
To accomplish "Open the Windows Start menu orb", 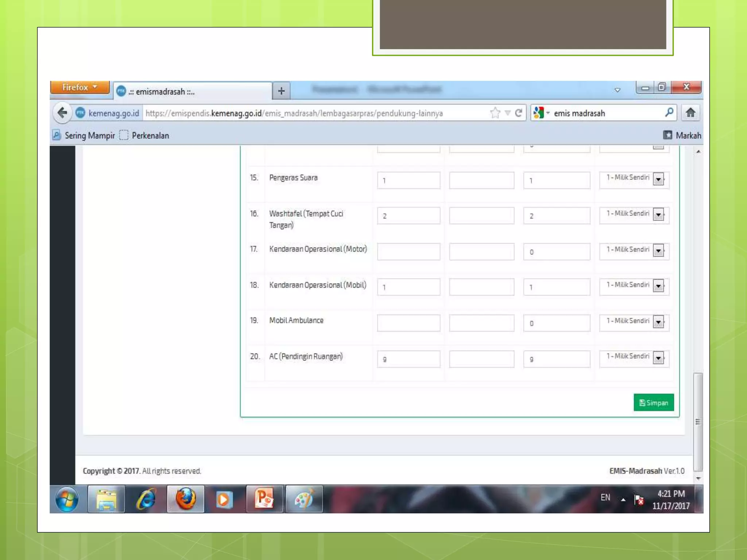I will coord(67,499).
